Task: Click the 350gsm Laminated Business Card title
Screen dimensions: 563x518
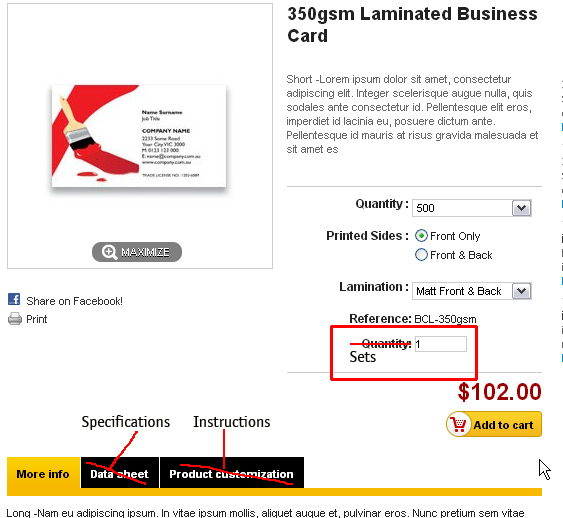Action: click(x=412, y=24)
